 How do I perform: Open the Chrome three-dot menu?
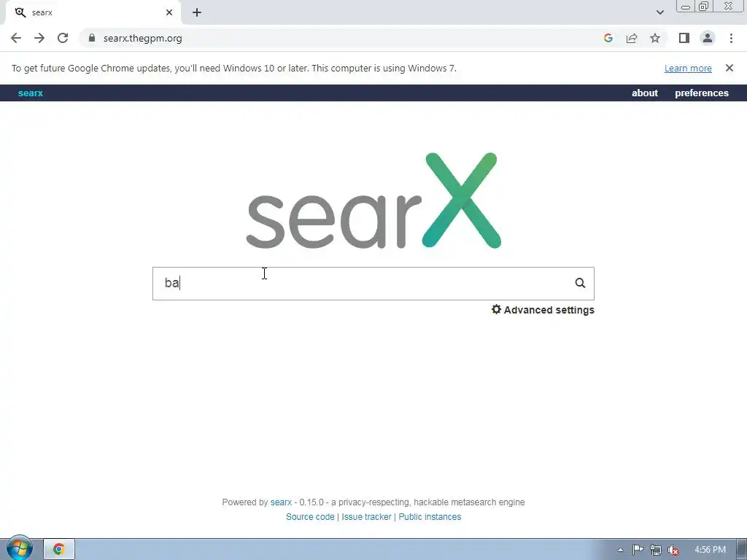click(x=731, y=38)
